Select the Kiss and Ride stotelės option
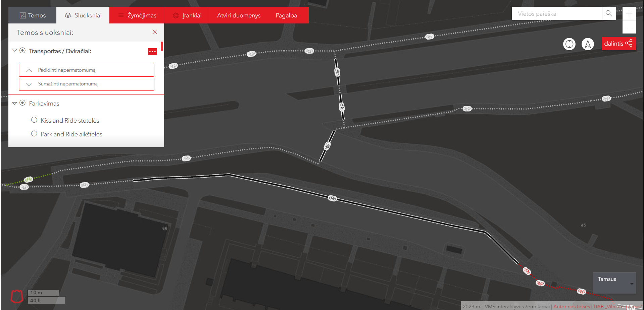Image resolution: width=644 pixels, height=310 pixels. (x=34, y=120)
